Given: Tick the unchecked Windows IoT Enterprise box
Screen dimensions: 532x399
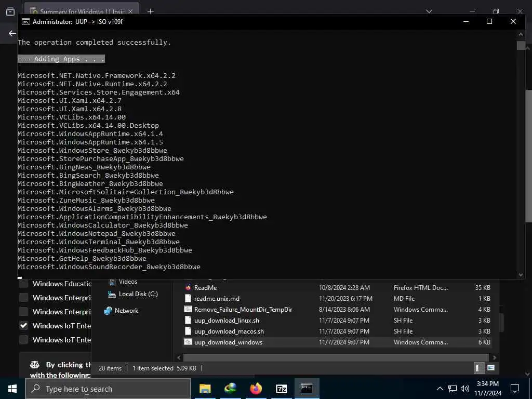Looking at the screenshot, I should pos(23,340).
